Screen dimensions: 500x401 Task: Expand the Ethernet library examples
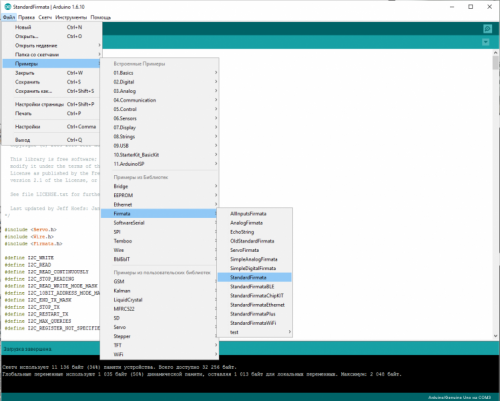[160, 204]
